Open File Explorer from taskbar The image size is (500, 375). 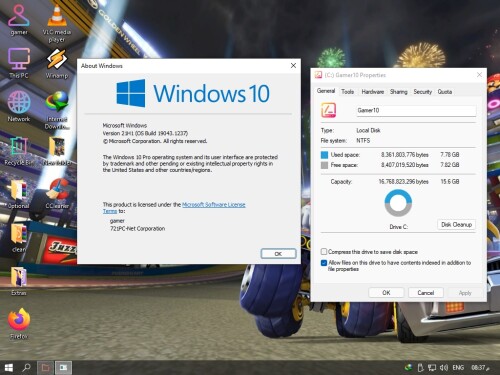(x=45, y=367)
